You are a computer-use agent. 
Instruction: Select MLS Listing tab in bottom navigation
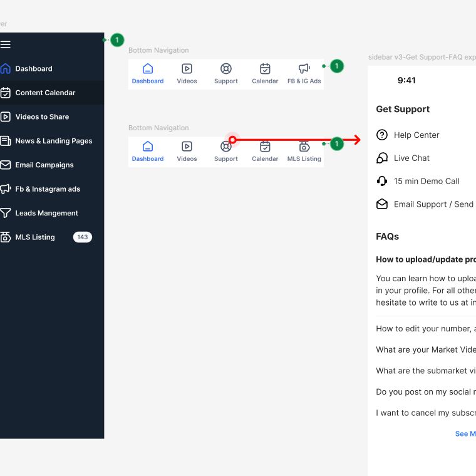pyautogui.click(x=304, y=152)
